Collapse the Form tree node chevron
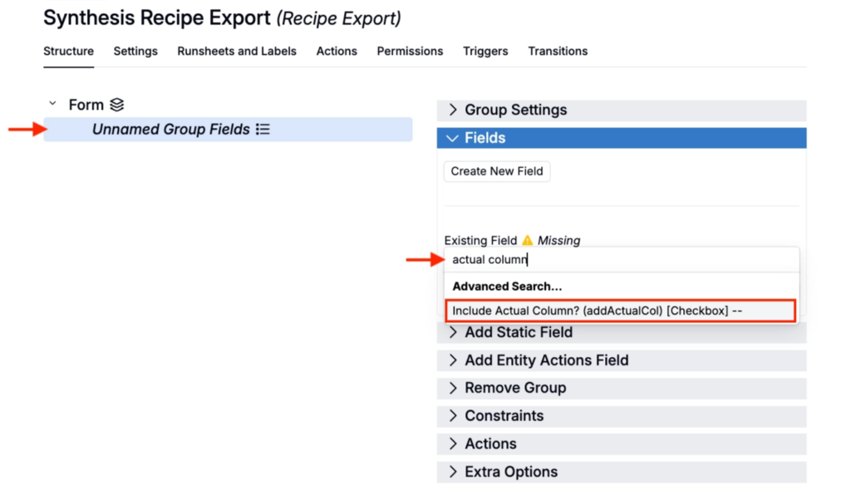851x504 pixels. [52, 104]
